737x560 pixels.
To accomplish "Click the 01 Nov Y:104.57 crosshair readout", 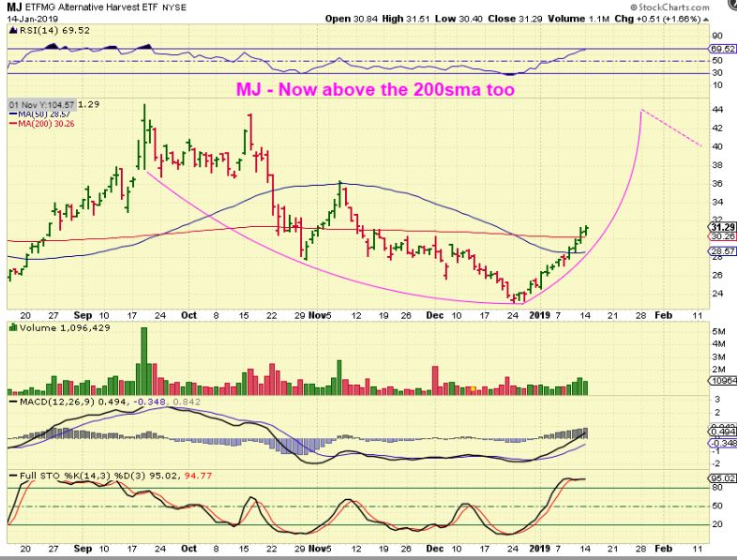I will [x=41, y=104].
